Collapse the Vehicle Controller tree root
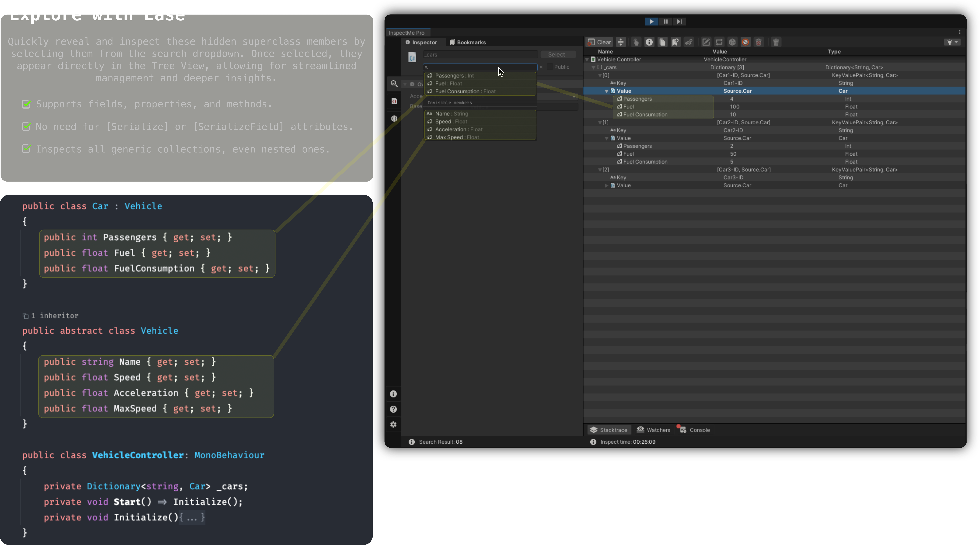The image size is (980, 545). click(x=587, y=60)
